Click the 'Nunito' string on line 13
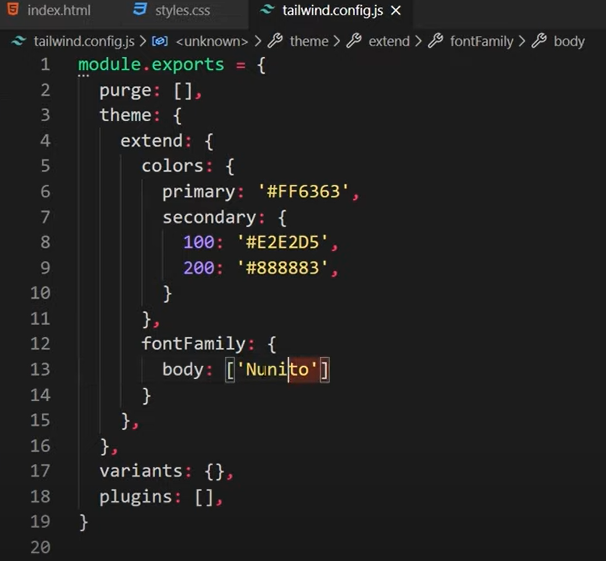606x561 pixels. [277, 370]
